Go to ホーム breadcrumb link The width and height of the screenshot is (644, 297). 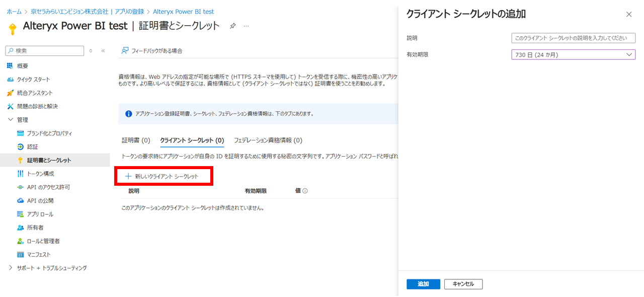point(14,12)
